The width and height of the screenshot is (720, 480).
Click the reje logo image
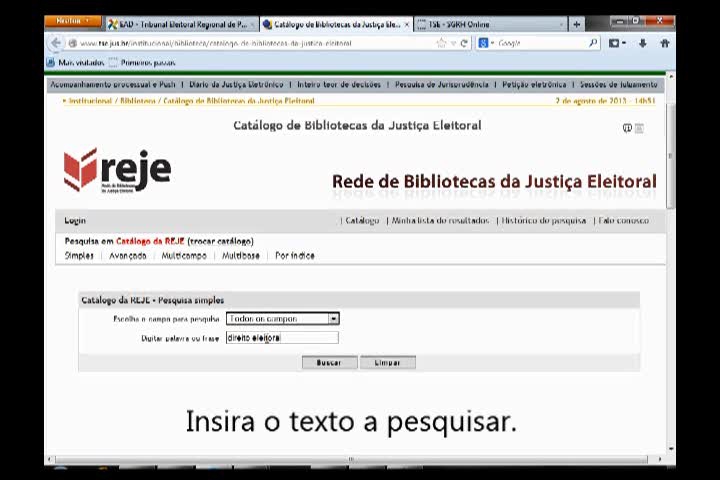[x=117, y=170]
